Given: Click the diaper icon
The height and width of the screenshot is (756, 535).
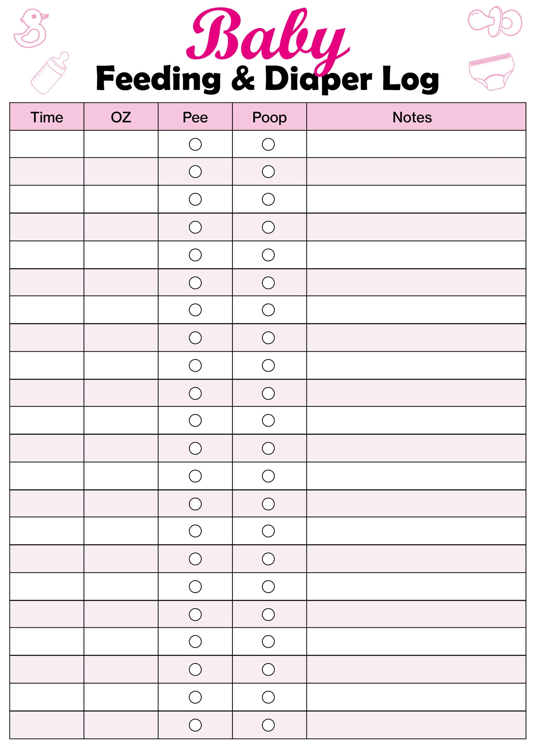Looking at the screenshot, I should tap(491, 71).
